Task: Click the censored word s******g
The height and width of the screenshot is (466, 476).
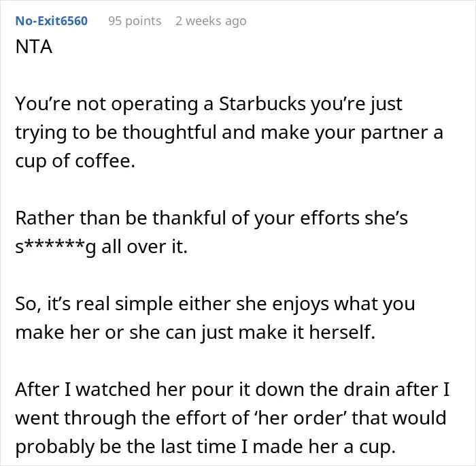Action: [55, 247]
